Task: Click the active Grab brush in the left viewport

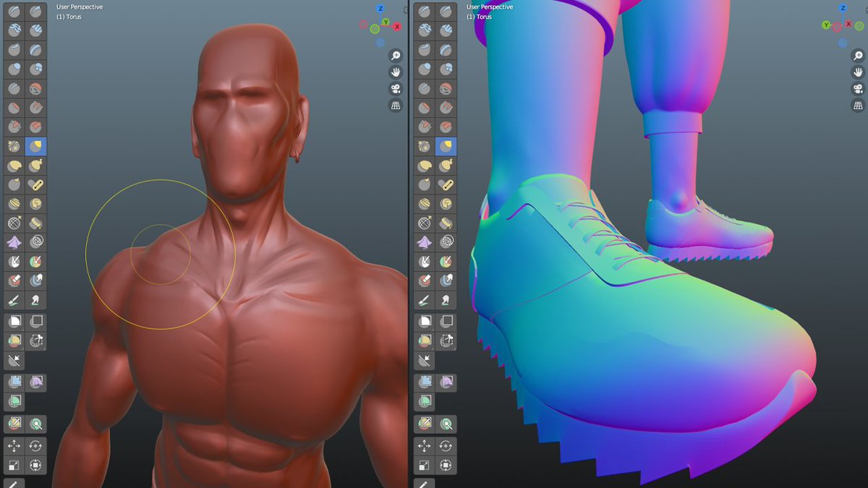Action: pyautogui.click(x=35, y=147)
